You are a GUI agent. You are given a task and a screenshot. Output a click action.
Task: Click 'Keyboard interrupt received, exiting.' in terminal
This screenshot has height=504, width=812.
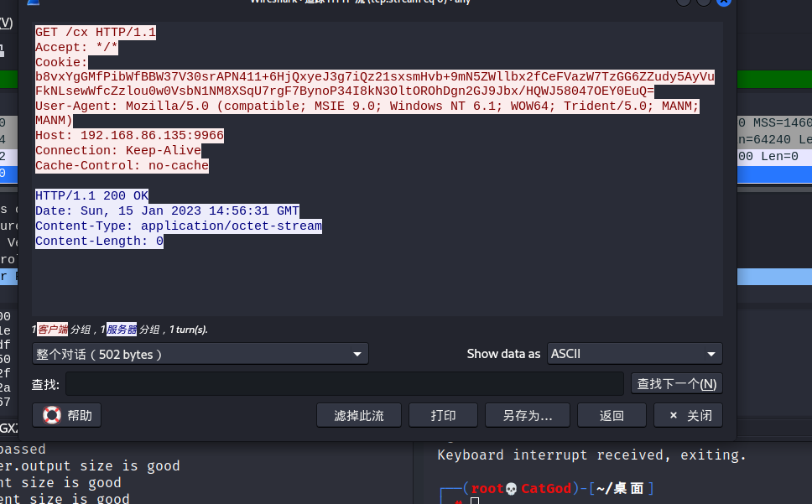(x=591, y=455)
